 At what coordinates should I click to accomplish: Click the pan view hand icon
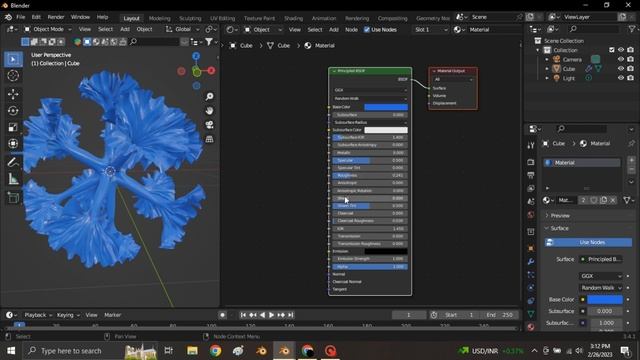pyautogui.click(x=209, y=111)
